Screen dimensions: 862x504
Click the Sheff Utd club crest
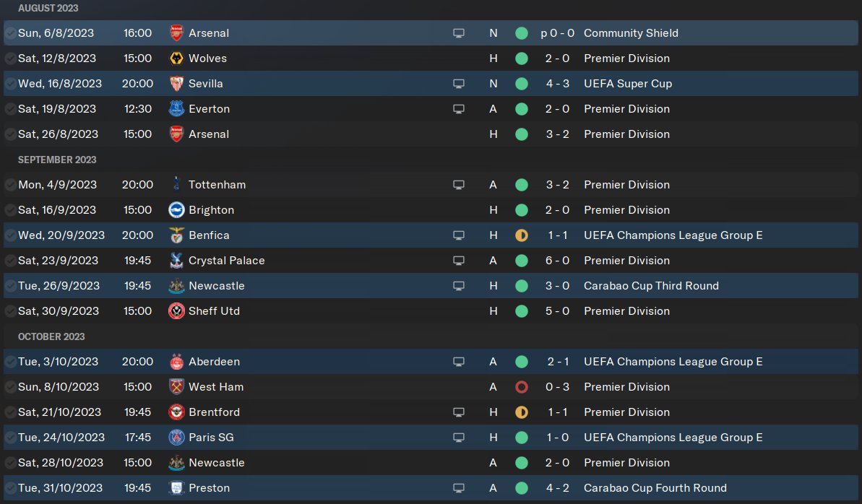coord(176,311)
